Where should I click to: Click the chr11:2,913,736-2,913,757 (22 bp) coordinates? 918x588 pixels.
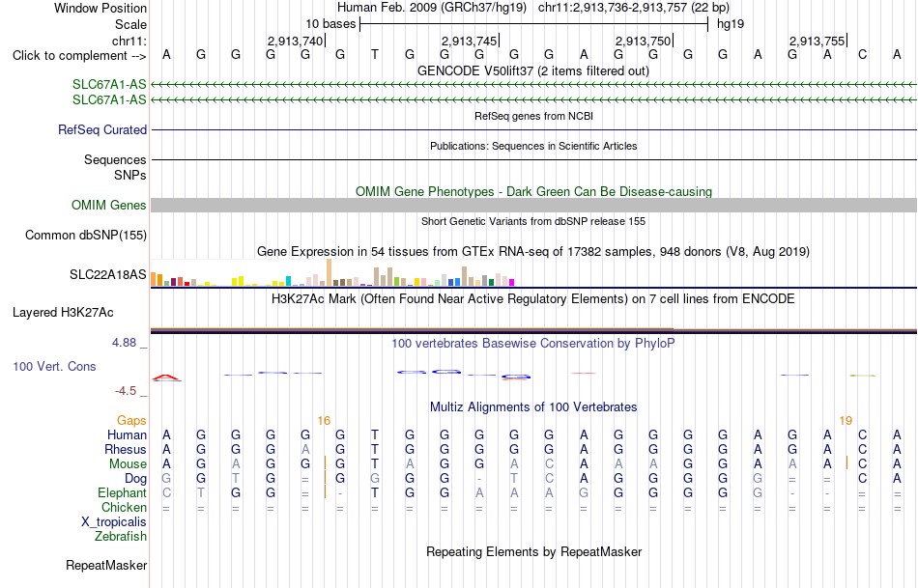[x=634, y=8]
